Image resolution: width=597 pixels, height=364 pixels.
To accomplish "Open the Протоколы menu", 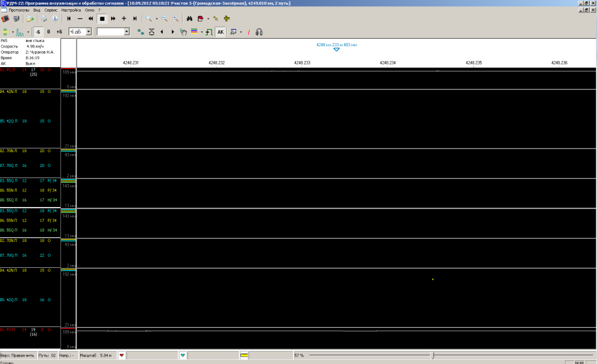I will pos(19,10).
